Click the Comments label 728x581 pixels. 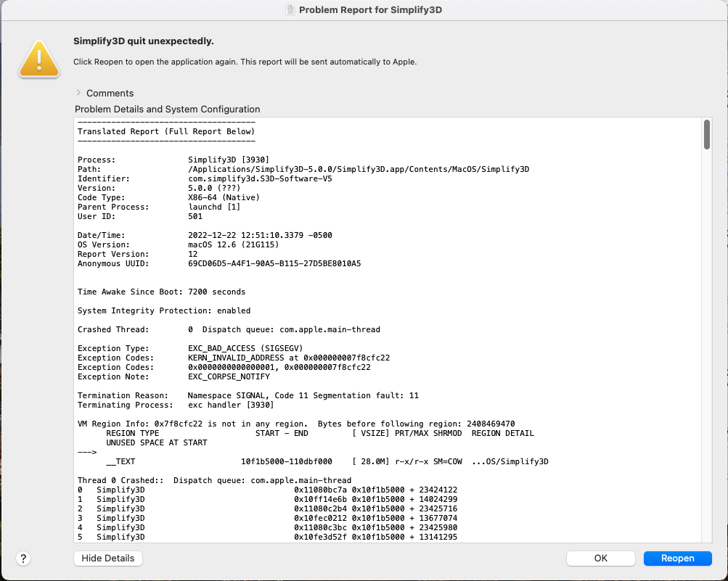click(110, 94)
